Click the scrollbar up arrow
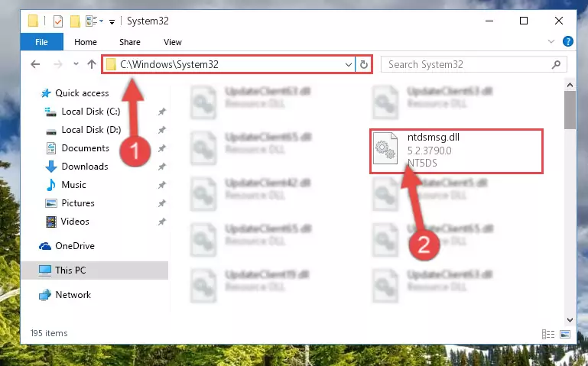The width and height of the screenshot is (588, 366). [570, 85]
